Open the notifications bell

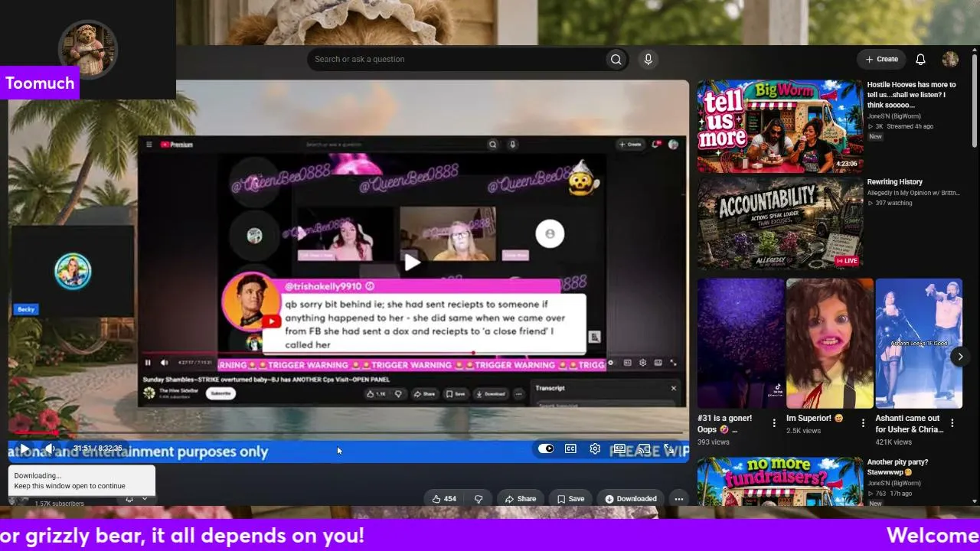point(921,60)
